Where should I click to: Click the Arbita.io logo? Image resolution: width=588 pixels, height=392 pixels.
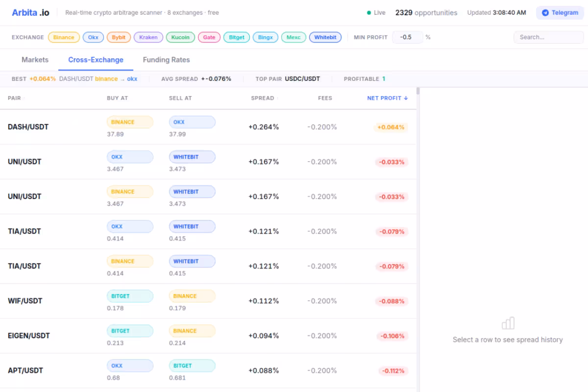30,13
